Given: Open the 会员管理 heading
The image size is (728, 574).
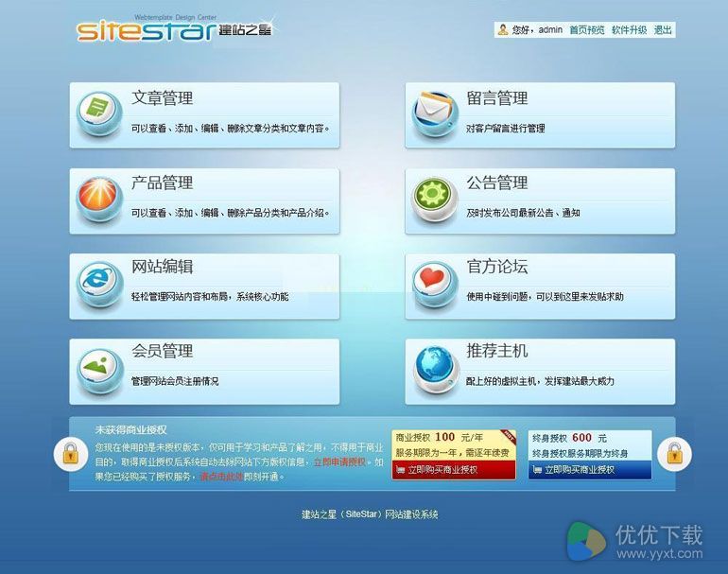Looking at the screenshot, I should coord(162,351).
